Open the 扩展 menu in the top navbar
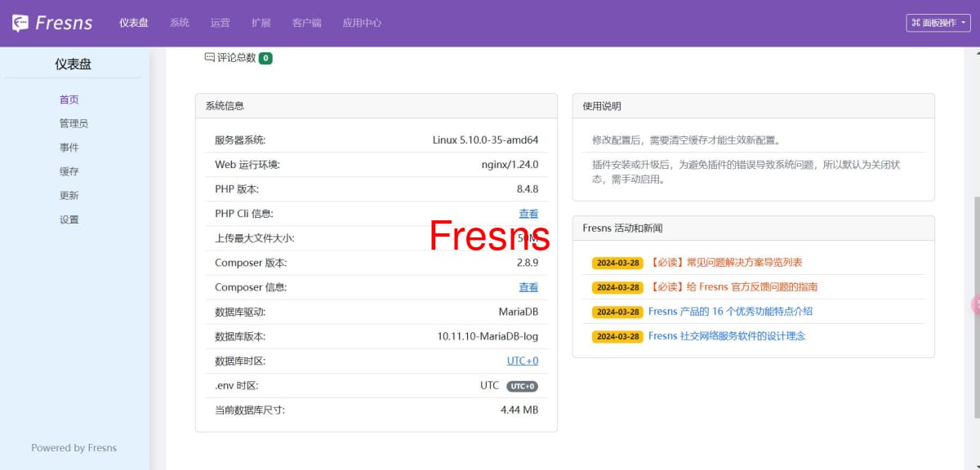 coord(261,23)
